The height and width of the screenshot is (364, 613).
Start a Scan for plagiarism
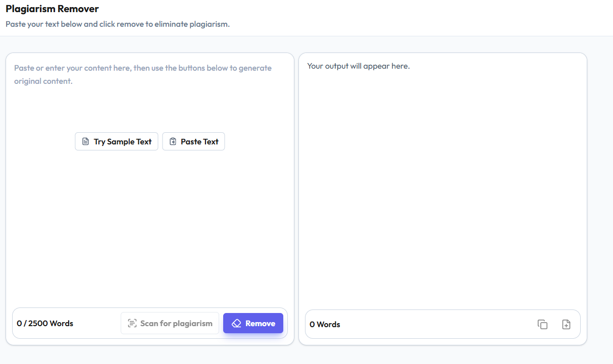170,323
